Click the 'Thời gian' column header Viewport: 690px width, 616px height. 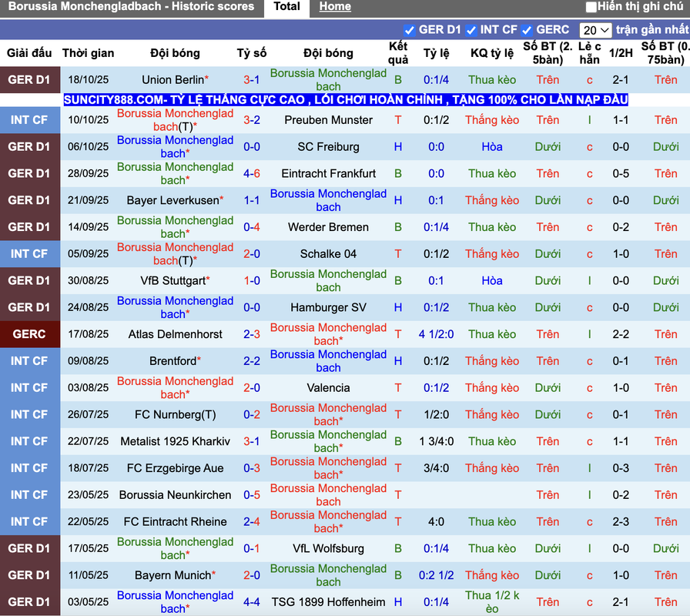point(88,53)
